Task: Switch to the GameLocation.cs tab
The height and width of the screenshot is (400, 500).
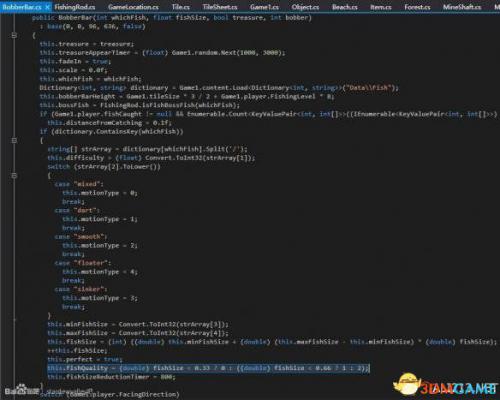Action: [x=133, y=7]
